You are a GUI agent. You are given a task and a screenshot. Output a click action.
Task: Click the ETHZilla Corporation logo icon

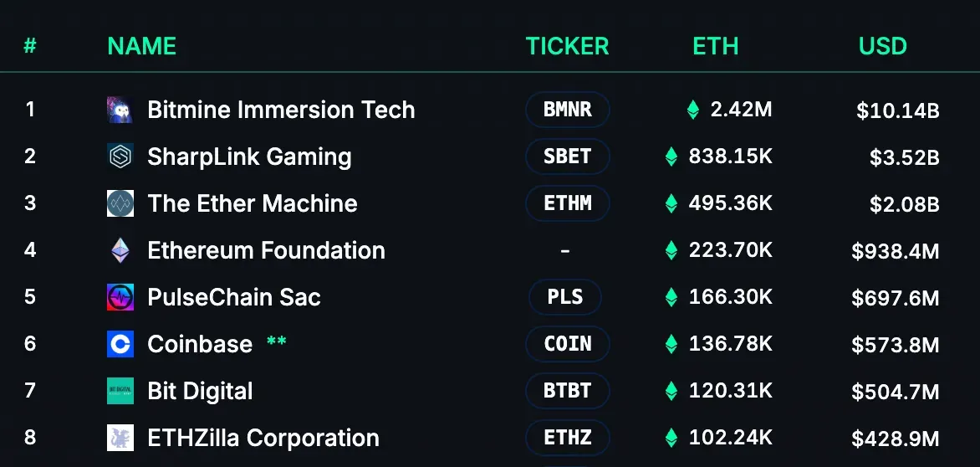click(x=120, y=438)
